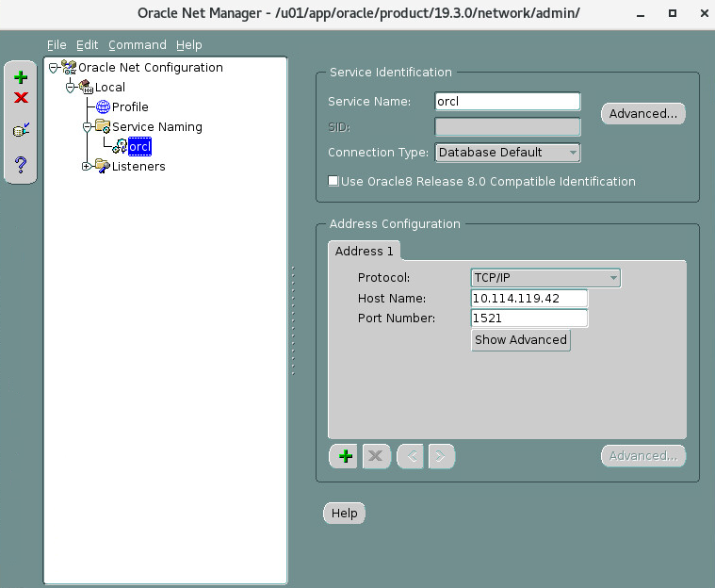This screenshot has width=715, height=588.
Task: Click the green plus Create icon in left toolbar
Action: 21,77
